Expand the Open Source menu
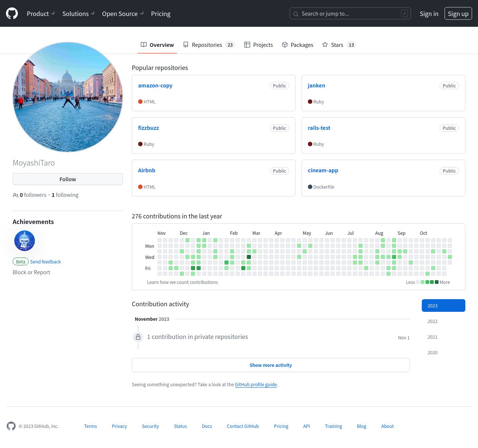This screenshot has width=478, height=448. click(123, 14)
